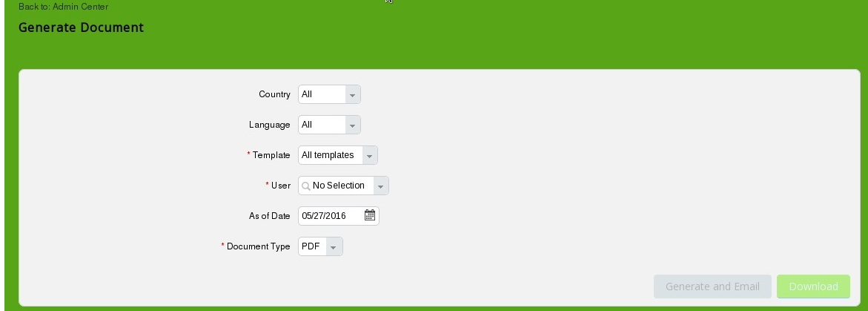Screen dimensions: 868x311
Task: Expand the Language dropdown arrow
Action: point(353,125)
